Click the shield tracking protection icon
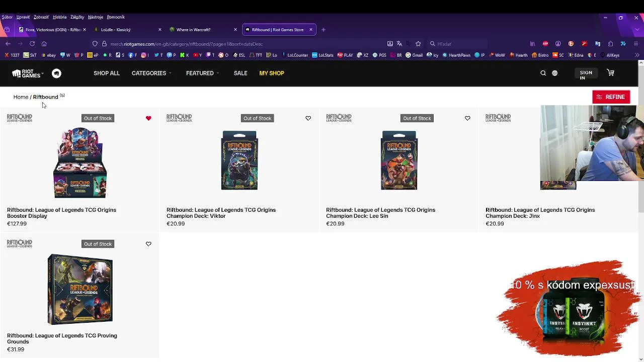 tap(95, 44)
